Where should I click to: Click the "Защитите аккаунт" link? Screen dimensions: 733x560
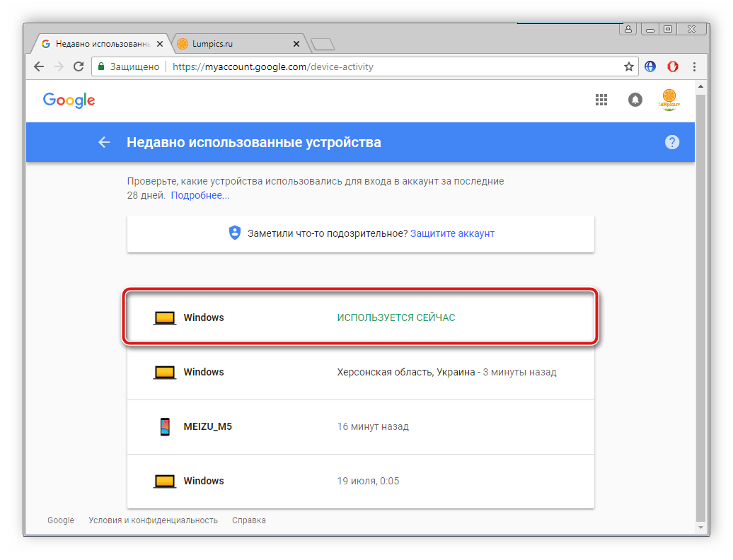[x=452, y=233]
